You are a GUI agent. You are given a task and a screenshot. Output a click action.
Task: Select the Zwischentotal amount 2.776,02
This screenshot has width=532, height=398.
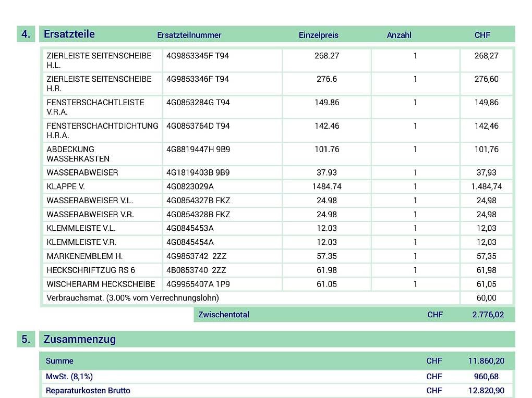tap(488, 315)
